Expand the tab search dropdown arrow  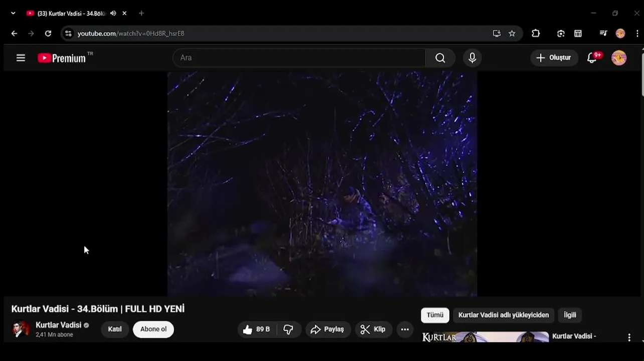click(x=13, y=13)
